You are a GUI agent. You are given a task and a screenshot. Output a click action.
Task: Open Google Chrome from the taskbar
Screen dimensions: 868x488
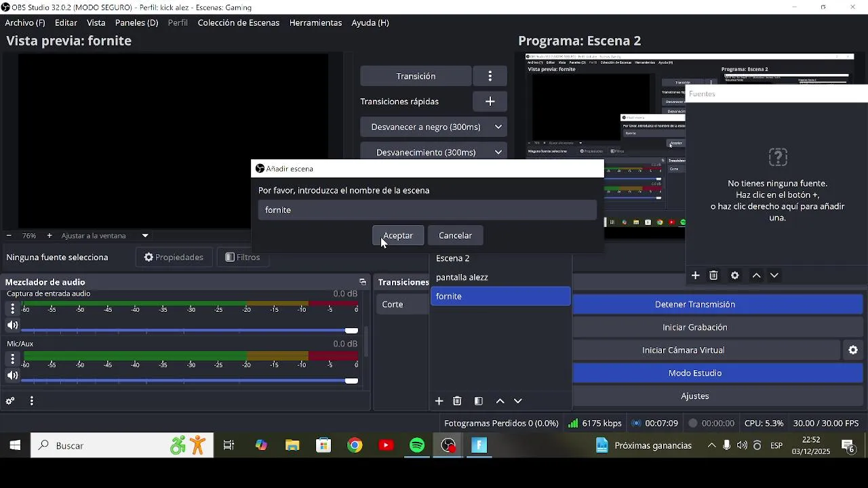click(355, 445)
